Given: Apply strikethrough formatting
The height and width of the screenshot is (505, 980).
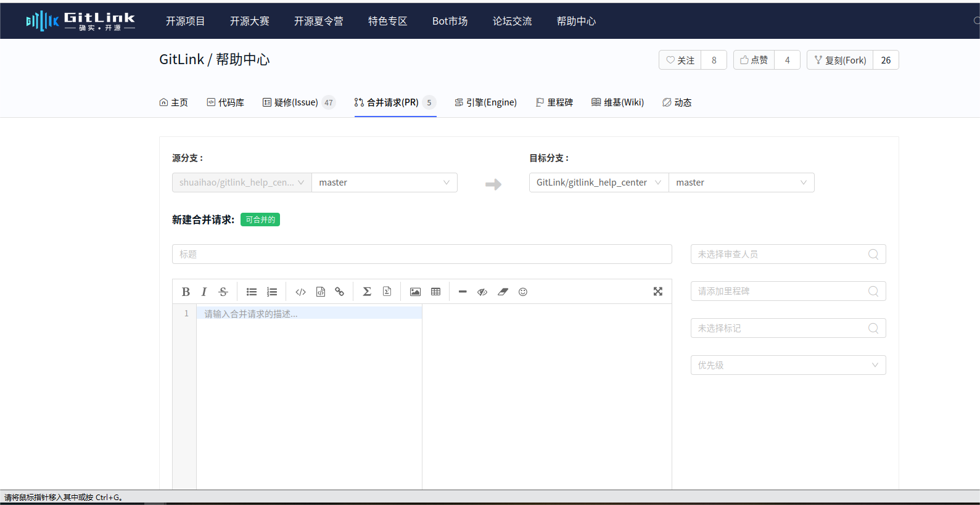Looking at the screenshot, I should coord(223,292).
